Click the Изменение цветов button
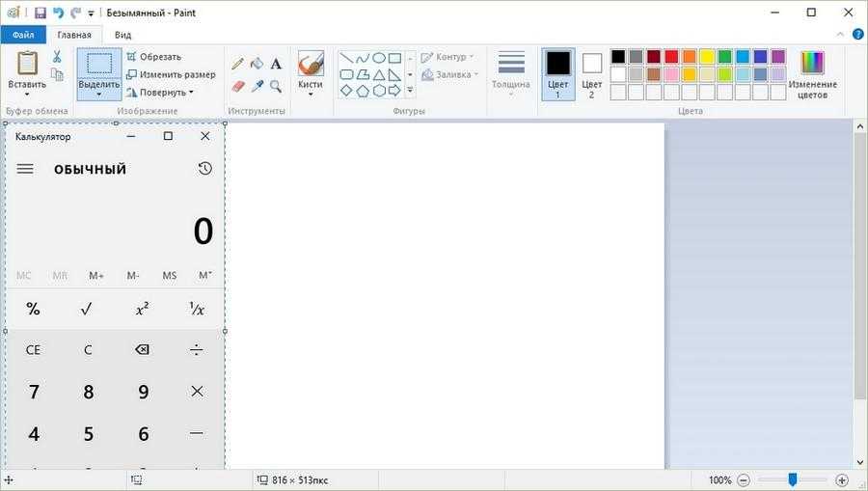The image size is (868, 491). click(x=813, y=73)
